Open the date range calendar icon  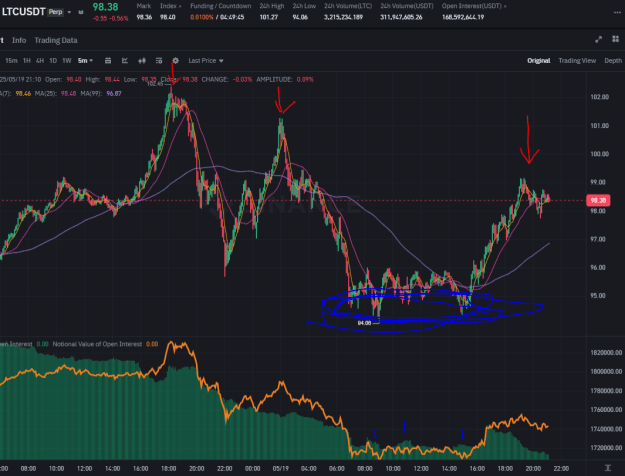click(x=108, y=61)
